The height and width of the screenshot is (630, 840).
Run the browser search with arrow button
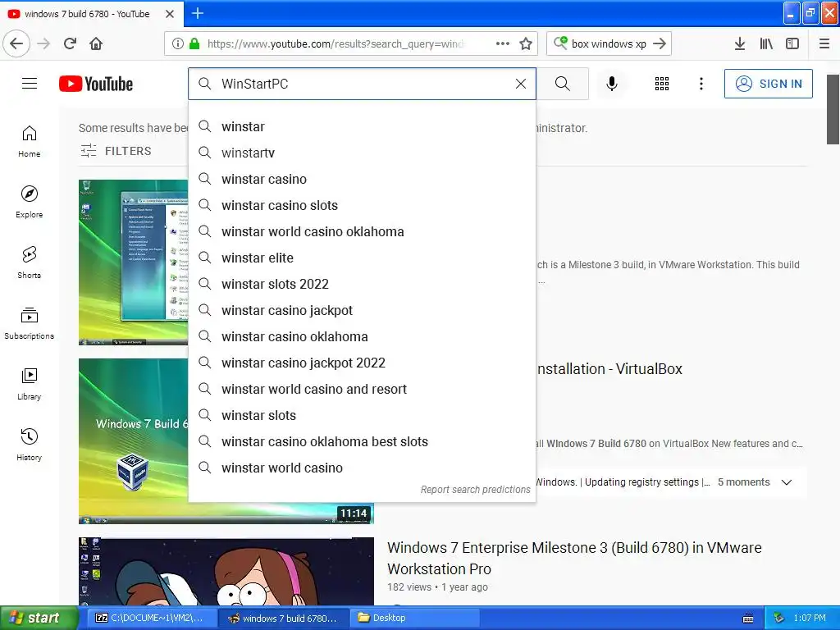point(660,43)
